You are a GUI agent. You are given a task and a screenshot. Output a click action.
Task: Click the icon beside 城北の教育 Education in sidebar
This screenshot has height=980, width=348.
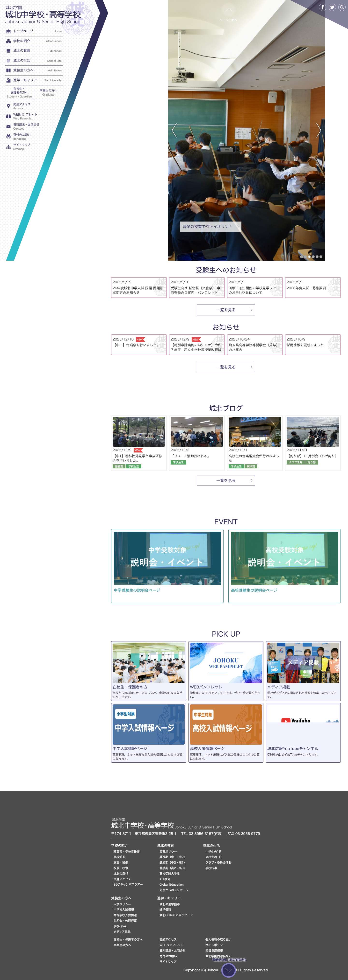pos(8,51)
